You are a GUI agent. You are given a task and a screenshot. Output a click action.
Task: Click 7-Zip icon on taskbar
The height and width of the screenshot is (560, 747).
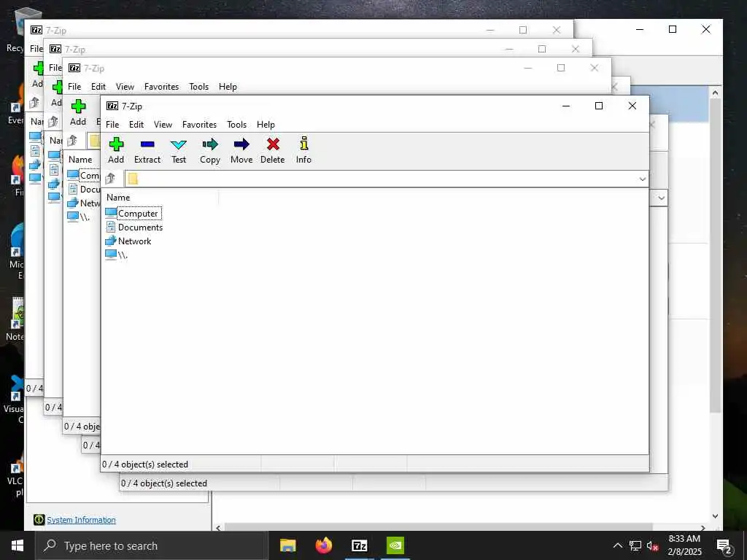pos(359,545)
